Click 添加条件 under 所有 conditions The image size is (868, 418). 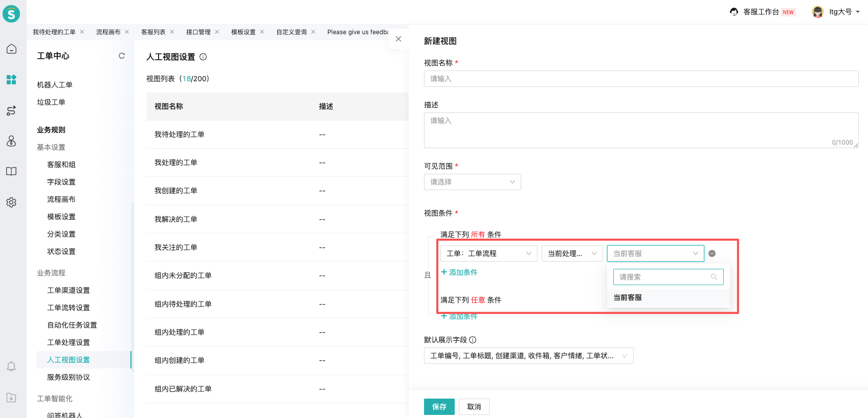coord(459,272)
